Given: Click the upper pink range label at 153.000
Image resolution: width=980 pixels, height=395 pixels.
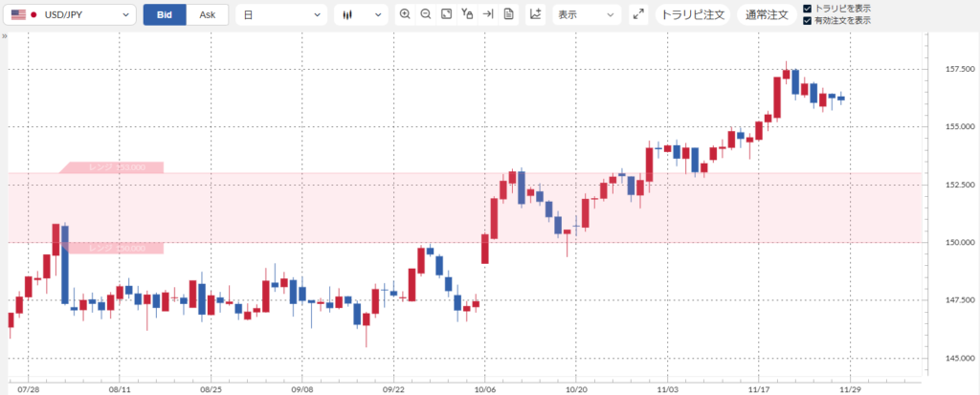Looking at the screenshot, I should pos(115,167).
